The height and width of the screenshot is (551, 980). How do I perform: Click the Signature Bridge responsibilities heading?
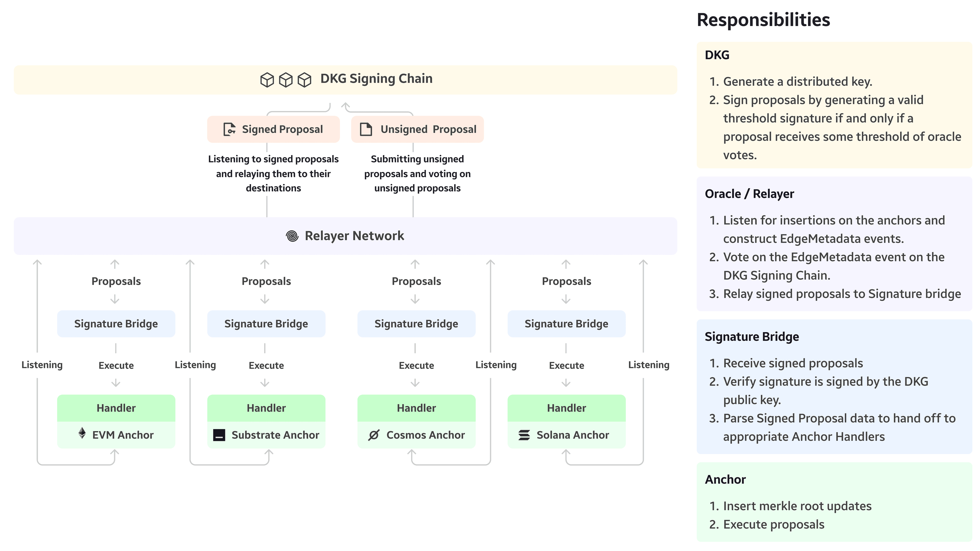pos(752,337)
